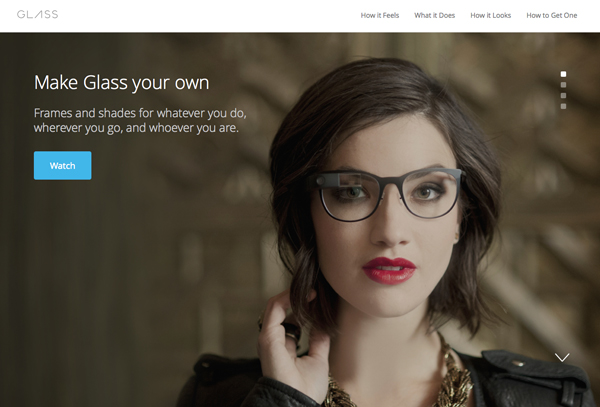Viewport: 600px width, 407px height.
Task: Go to How it Looks page
Action: [x=491, y=15]
